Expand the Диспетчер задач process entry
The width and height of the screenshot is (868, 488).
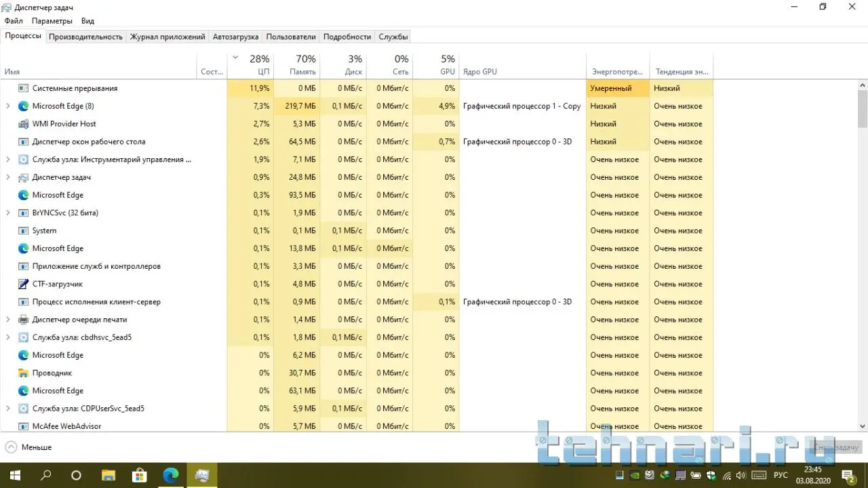[x=7, y=177]
